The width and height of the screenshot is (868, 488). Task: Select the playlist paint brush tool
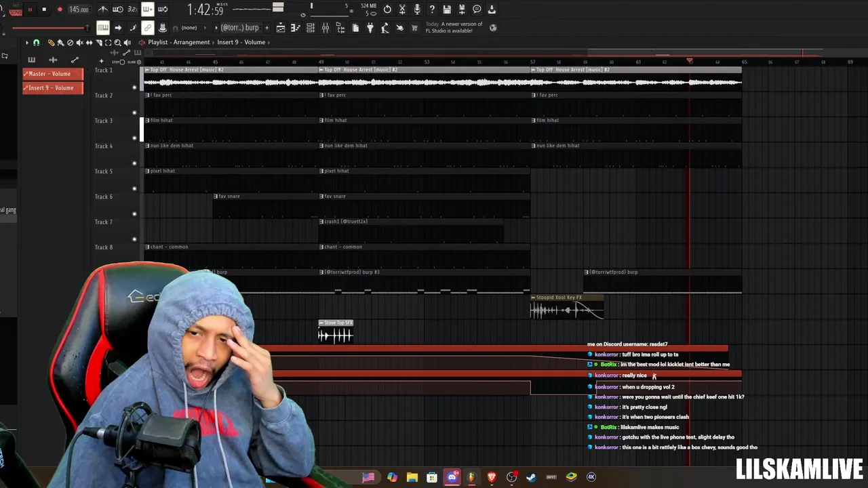coord(60,43)
